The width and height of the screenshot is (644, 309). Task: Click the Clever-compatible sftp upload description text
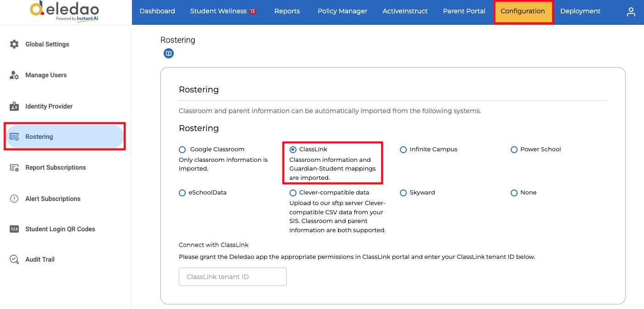(337, 217)
